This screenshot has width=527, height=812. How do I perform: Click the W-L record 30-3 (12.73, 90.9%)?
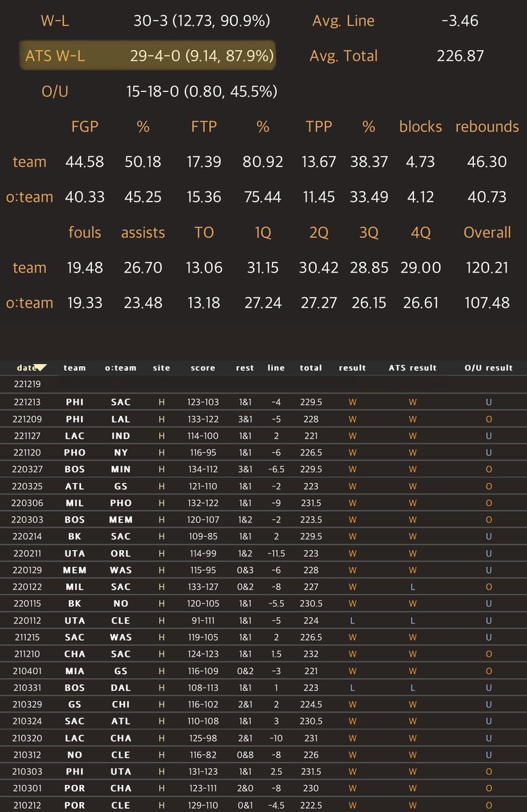pos(202,21)
